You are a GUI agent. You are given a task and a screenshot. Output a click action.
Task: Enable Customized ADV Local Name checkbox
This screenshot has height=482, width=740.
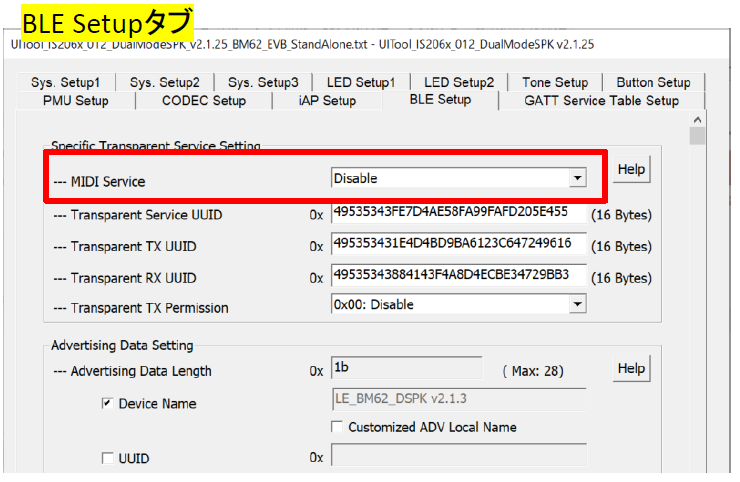coord(337,427)
